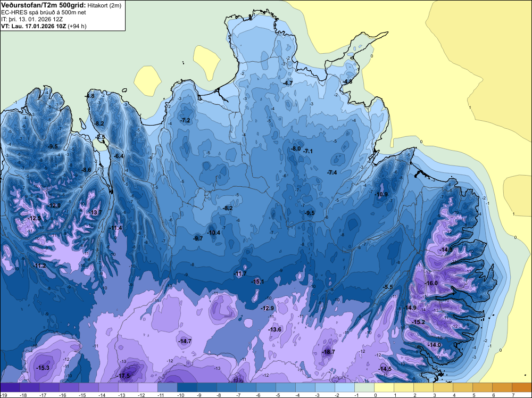Click the -17.5 temperature label

pos(123,376)
